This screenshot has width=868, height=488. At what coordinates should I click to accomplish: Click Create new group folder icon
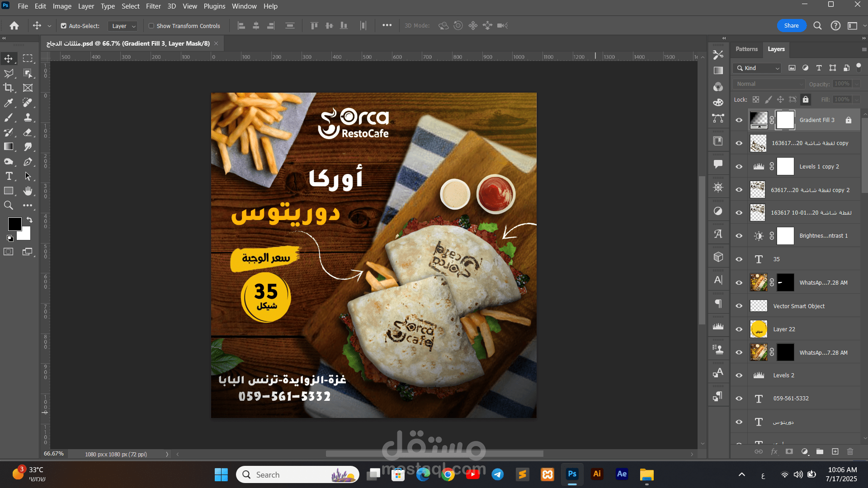tap(820, 451)
